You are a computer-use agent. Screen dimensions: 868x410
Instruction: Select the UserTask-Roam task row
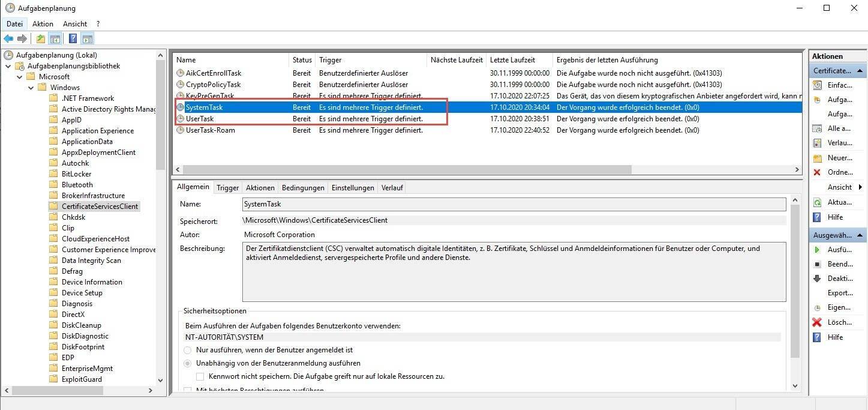[x=210, y=130]
